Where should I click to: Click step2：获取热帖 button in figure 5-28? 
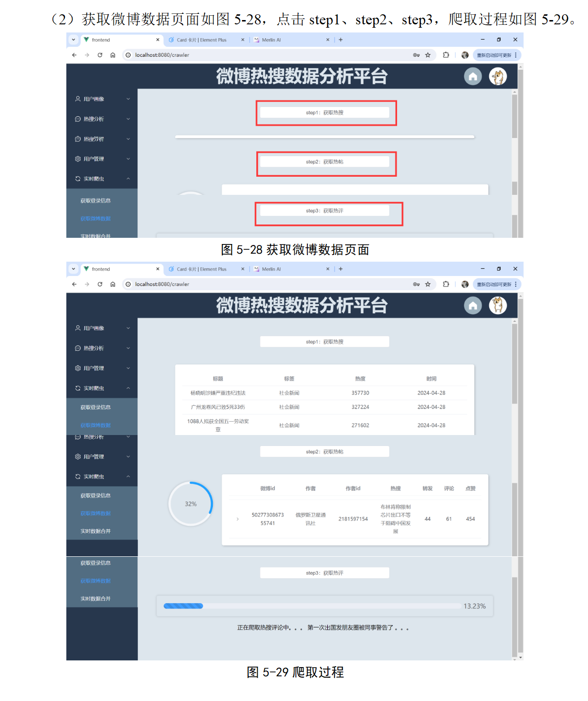click(325, 162)
